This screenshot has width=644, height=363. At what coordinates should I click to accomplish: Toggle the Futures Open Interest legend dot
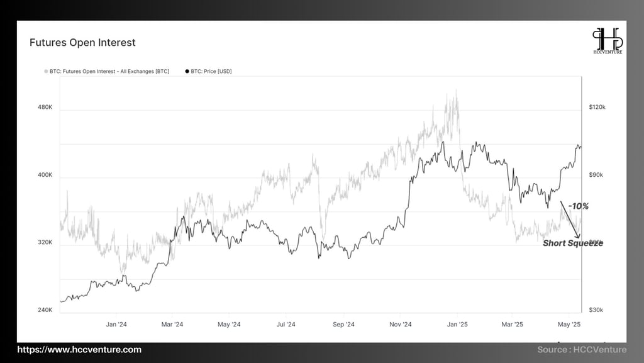pyautogui.click(x=46, y=72)
